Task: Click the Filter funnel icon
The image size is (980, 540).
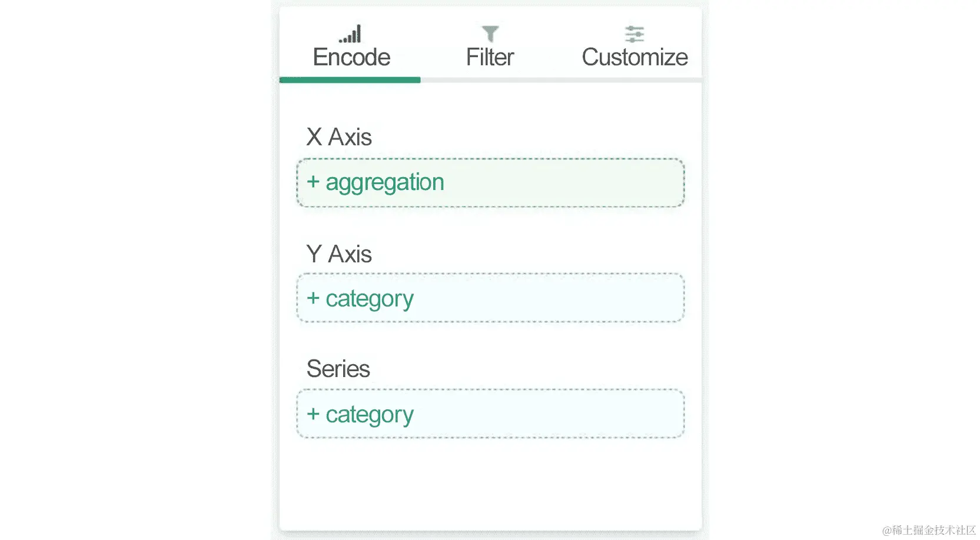Action: pyautogui.click(x=490, y=34)
